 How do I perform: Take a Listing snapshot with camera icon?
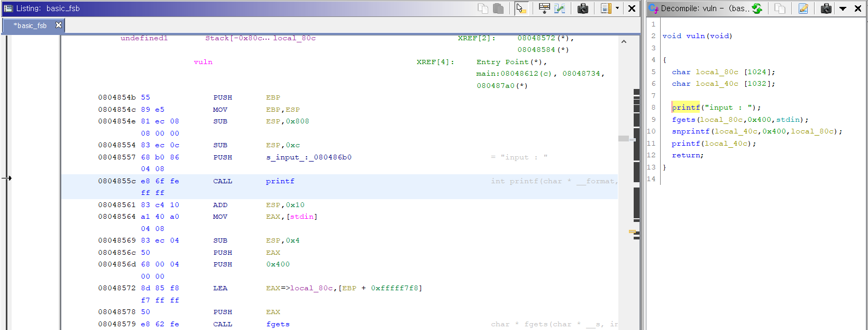pyautogui.click(x=582, y=8)
